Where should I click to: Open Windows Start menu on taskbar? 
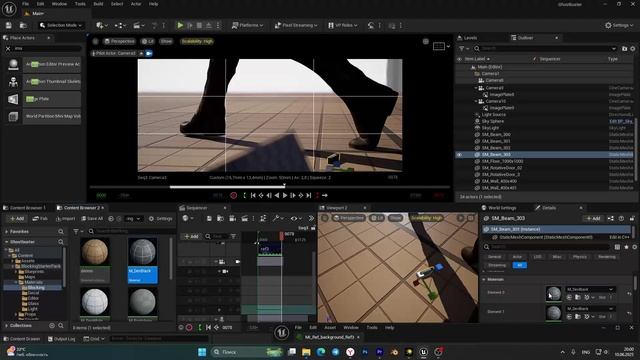click(x=202, y=352)
